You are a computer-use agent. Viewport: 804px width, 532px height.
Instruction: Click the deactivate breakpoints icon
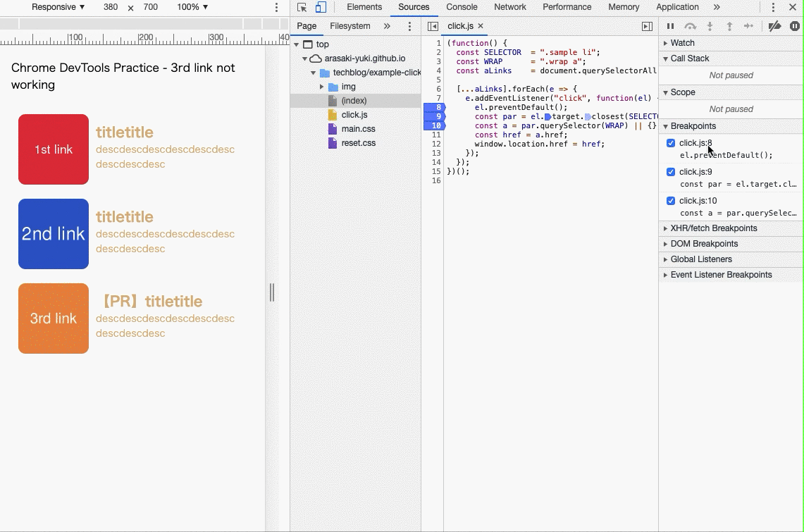[774, 26]
